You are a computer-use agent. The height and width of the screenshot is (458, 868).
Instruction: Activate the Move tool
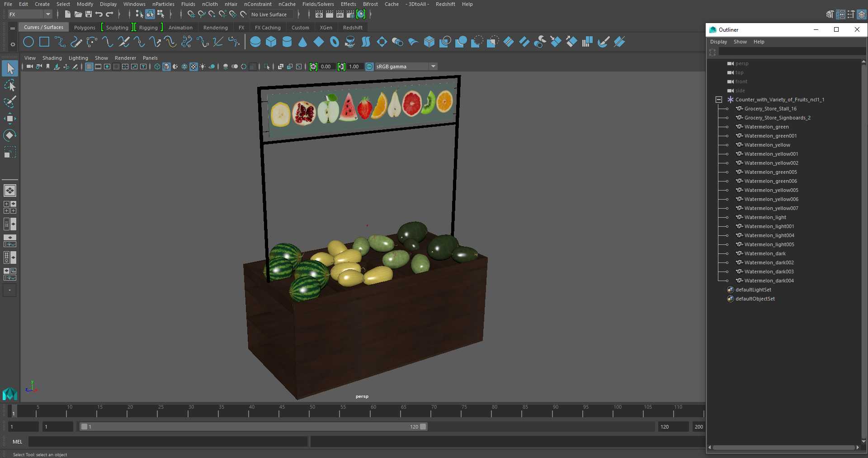pyautogui.click(x=9, y=119)
